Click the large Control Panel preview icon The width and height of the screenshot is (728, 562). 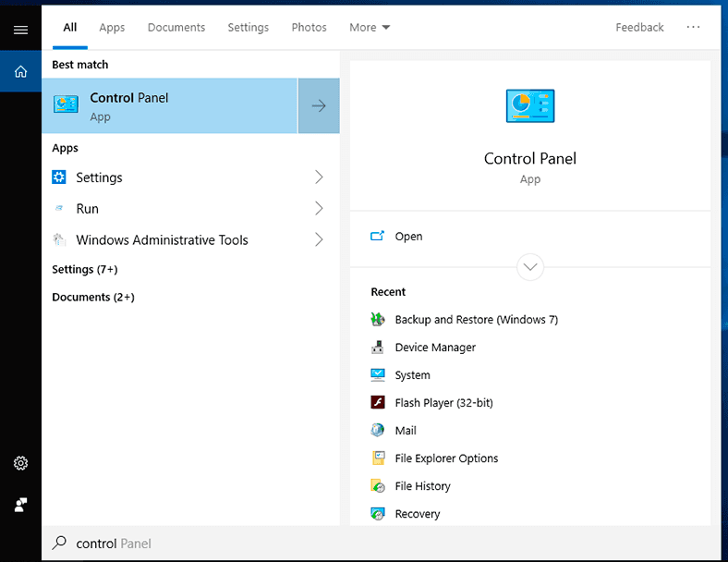pyautogui.click(x=529, y=106)
